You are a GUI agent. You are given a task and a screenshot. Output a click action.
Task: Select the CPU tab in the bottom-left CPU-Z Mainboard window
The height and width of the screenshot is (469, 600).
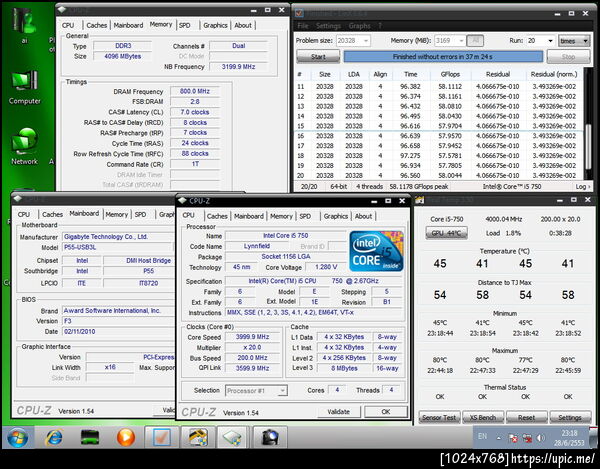(24, 215)
